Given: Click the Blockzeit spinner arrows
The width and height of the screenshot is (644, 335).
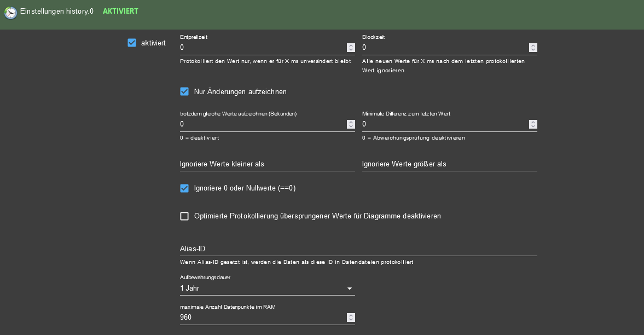Looking at the screenshot, I should pyautogui.click(x=533, y=48).
